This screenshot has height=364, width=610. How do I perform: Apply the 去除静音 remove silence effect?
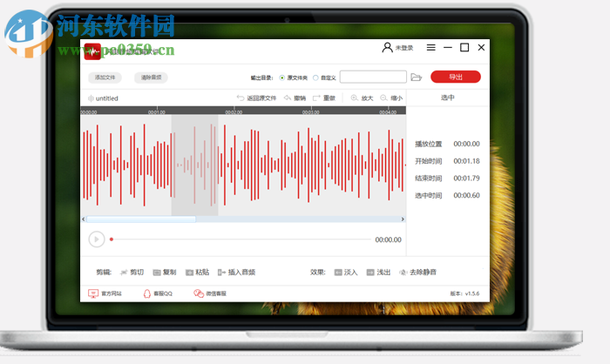(417, 273)
